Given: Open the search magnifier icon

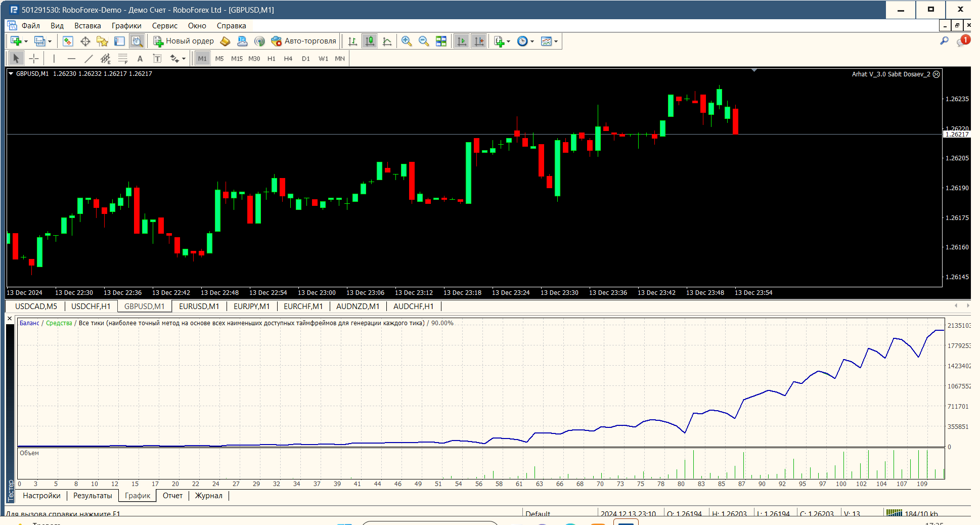Looking at the screenshot, I should [x=944, y=41].
